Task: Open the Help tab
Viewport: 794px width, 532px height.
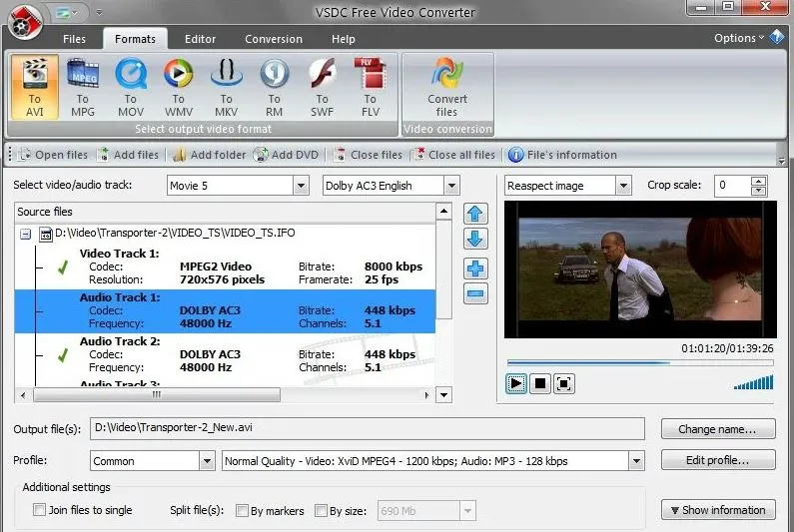Action: coord(344,39)
